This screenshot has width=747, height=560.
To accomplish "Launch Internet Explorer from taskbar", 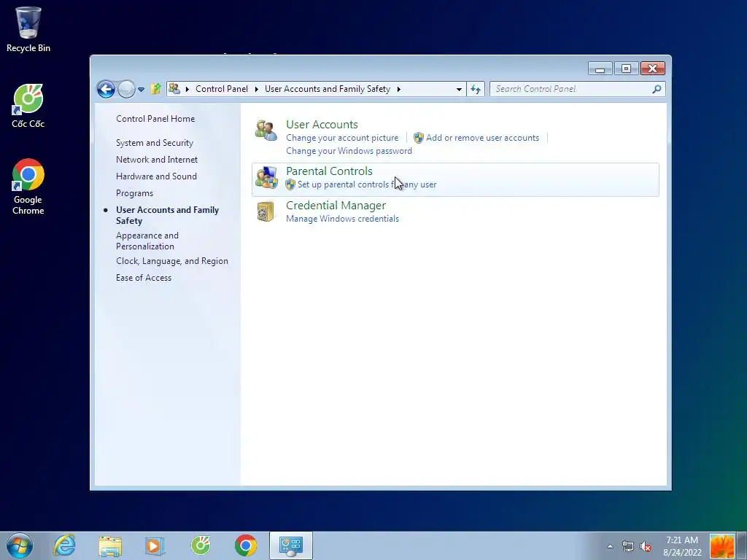I will point(64,545).
